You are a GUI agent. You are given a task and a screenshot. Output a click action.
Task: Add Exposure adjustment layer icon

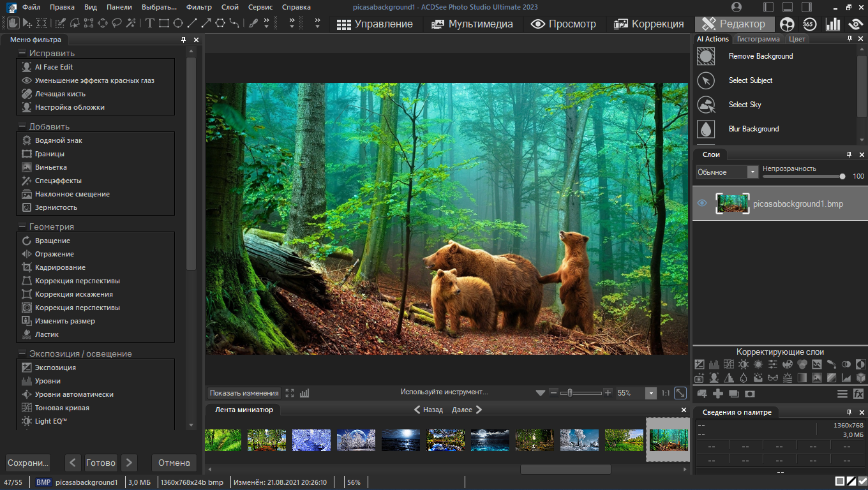click(700, 364)
